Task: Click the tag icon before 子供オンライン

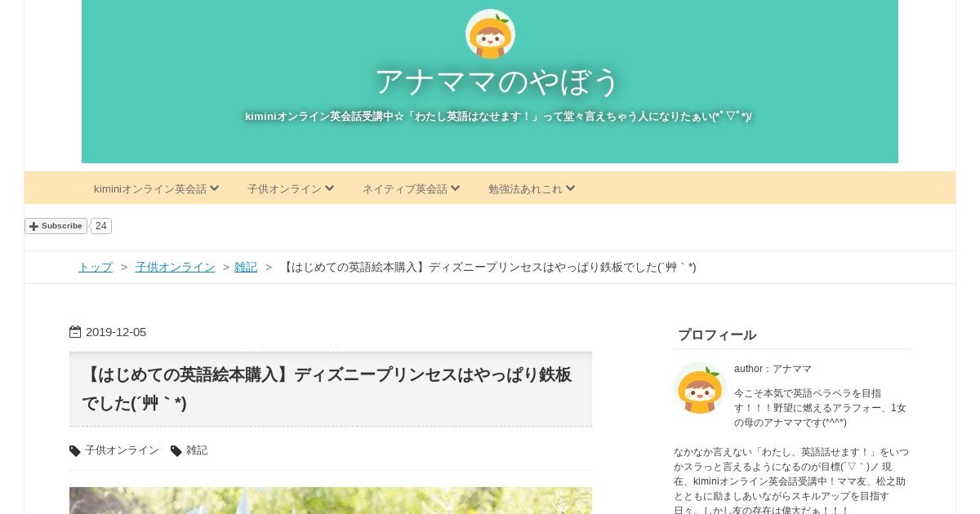Action: pos(75,451)
